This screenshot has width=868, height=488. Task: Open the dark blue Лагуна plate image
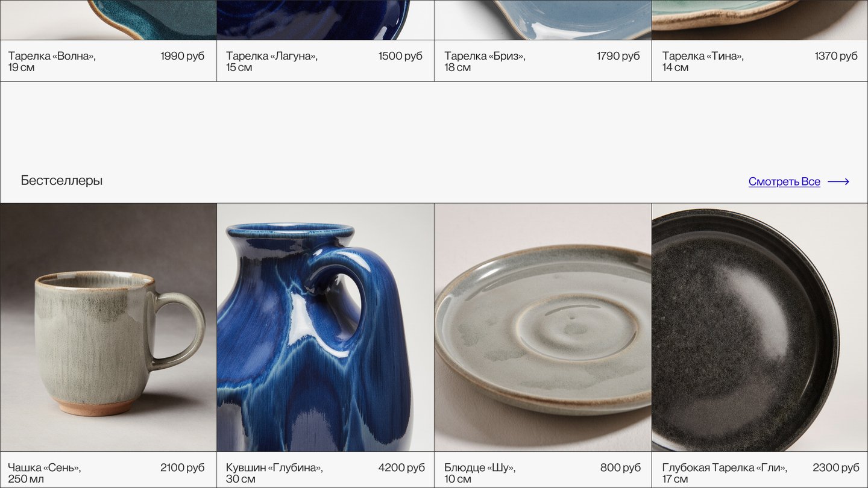tap(325, 20)
